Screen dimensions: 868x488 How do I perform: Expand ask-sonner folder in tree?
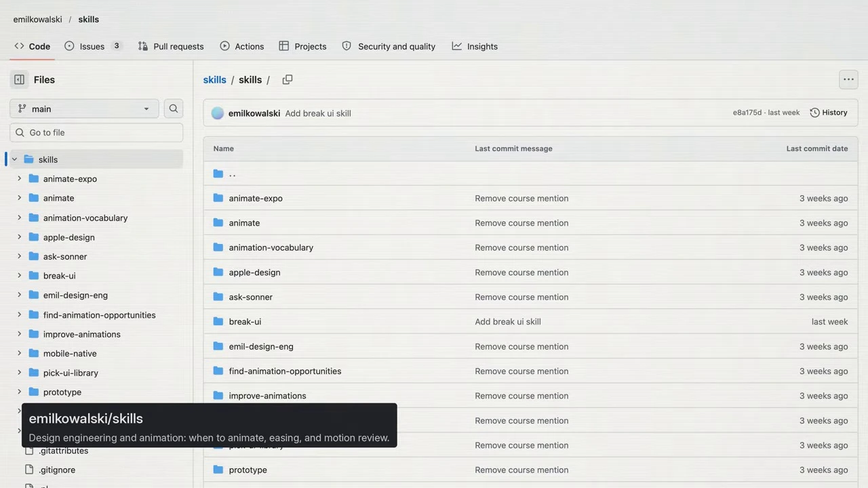coord(19,256)
